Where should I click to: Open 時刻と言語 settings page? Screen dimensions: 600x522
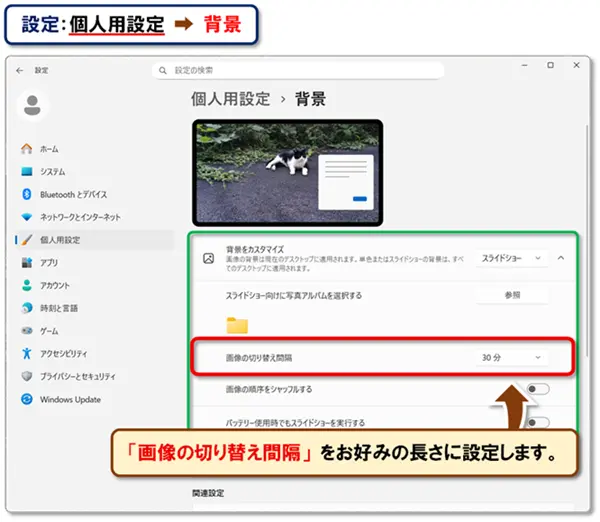(94, 308)
